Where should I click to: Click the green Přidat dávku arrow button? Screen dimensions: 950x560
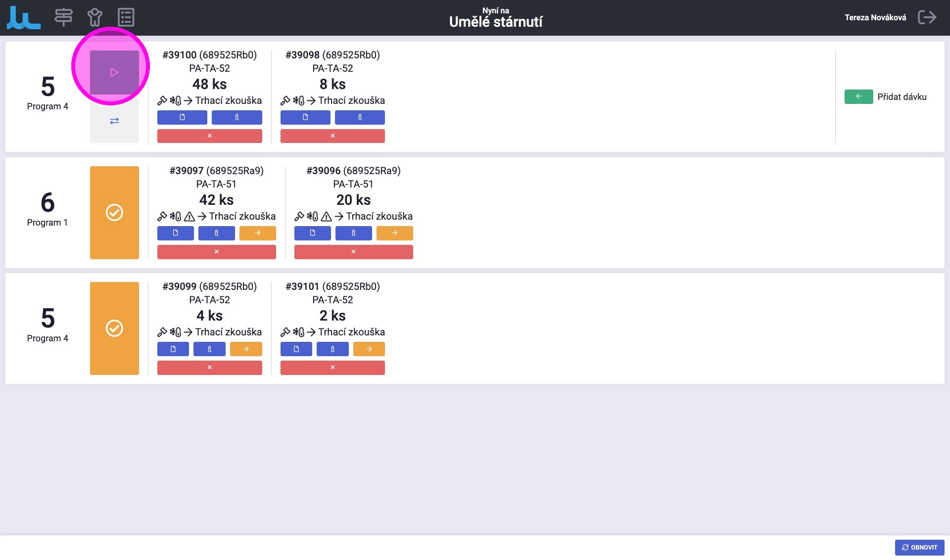858,96
